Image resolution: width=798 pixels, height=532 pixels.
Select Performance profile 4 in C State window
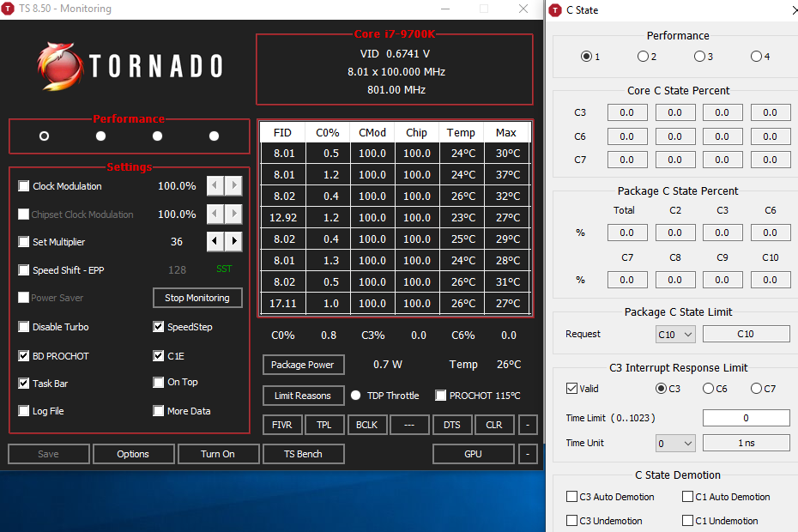pyautogui.click(x=756, y=57)
